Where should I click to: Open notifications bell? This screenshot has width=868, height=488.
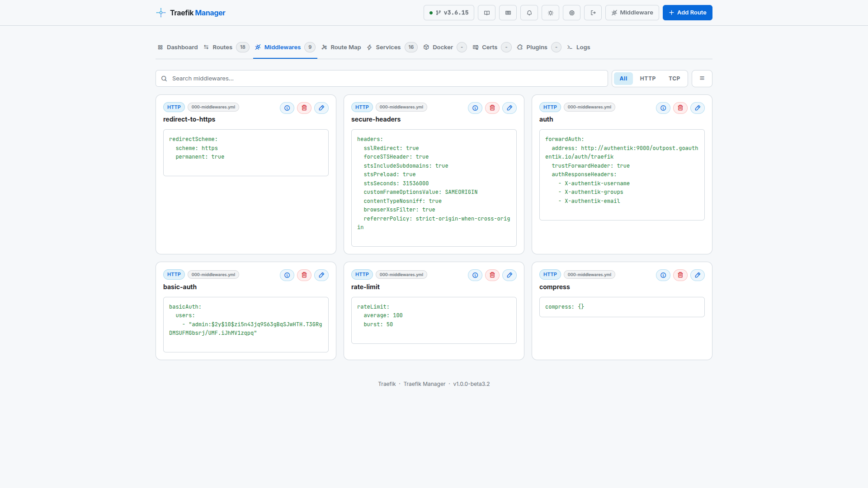pyautogui.click(x=529, y=13)
